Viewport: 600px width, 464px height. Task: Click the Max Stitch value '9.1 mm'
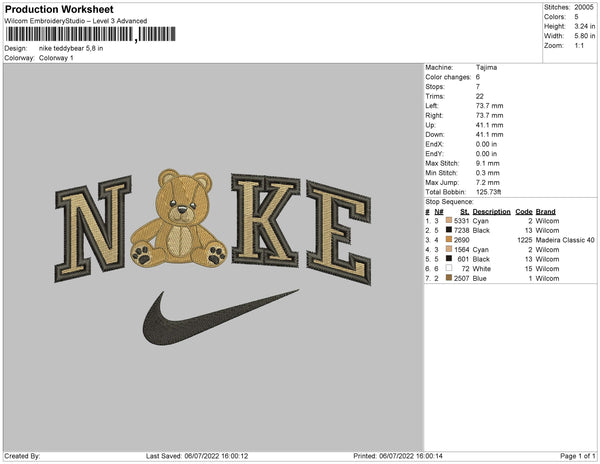[488, 163]
